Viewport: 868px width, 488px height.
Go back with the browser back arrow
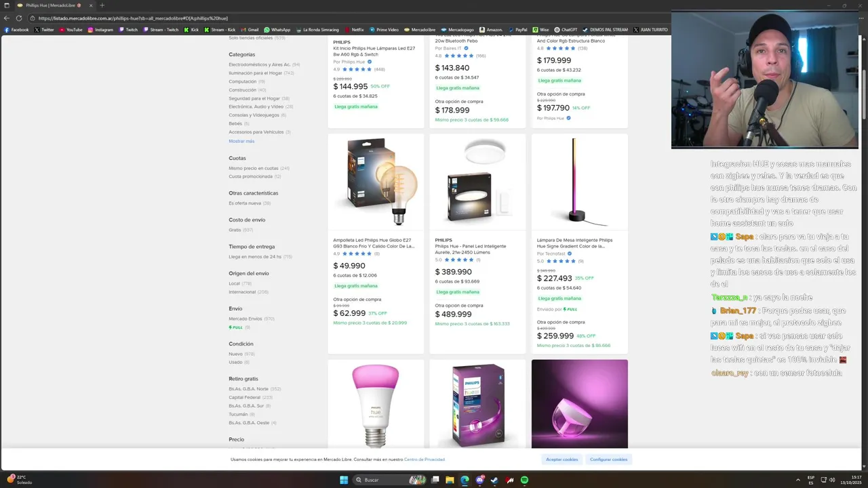pyautogui.click(x=7, y=18)
